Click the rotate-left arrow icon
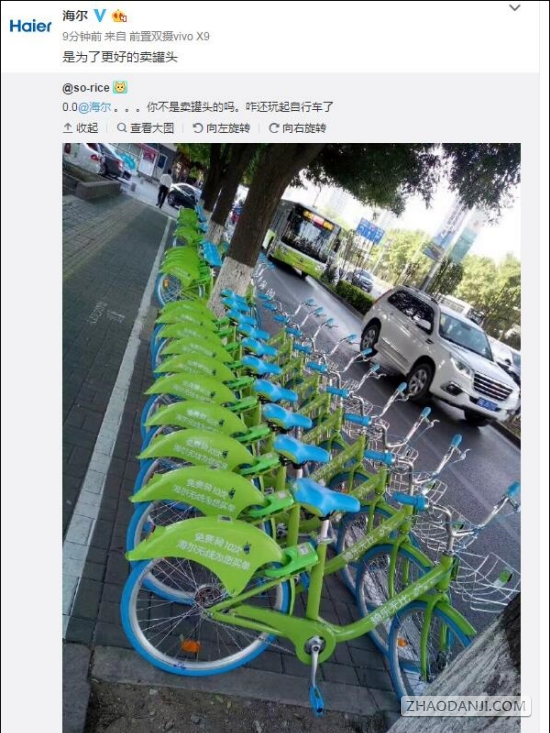Viewport: 550px width, 733px height. (198, 128)
